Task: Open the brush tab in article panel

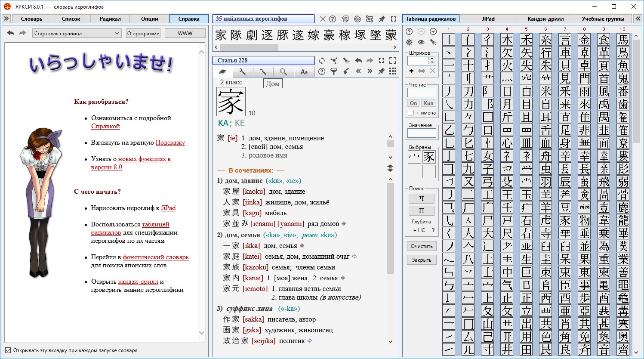Action: [263, 72]
